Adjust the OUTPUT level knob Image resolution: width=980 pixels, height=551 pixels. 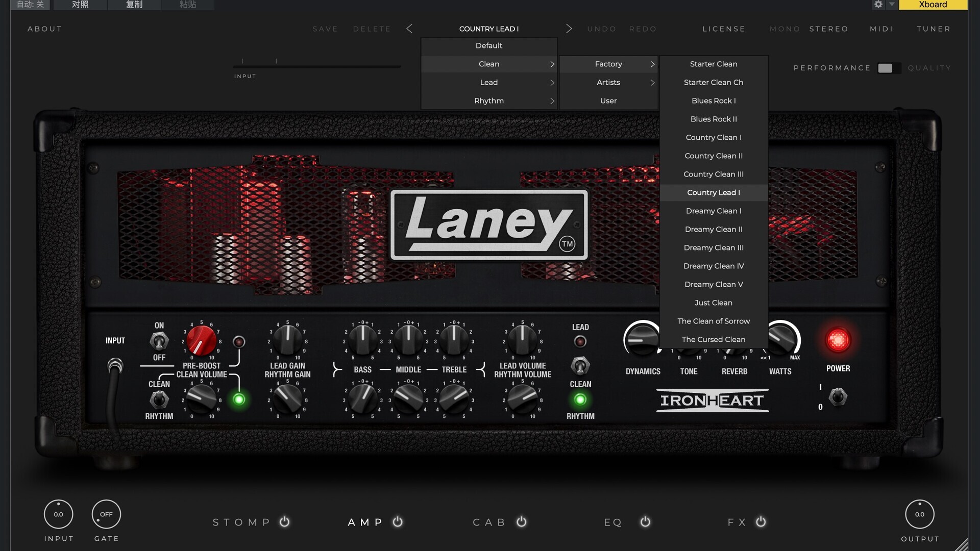pos(919,514)
